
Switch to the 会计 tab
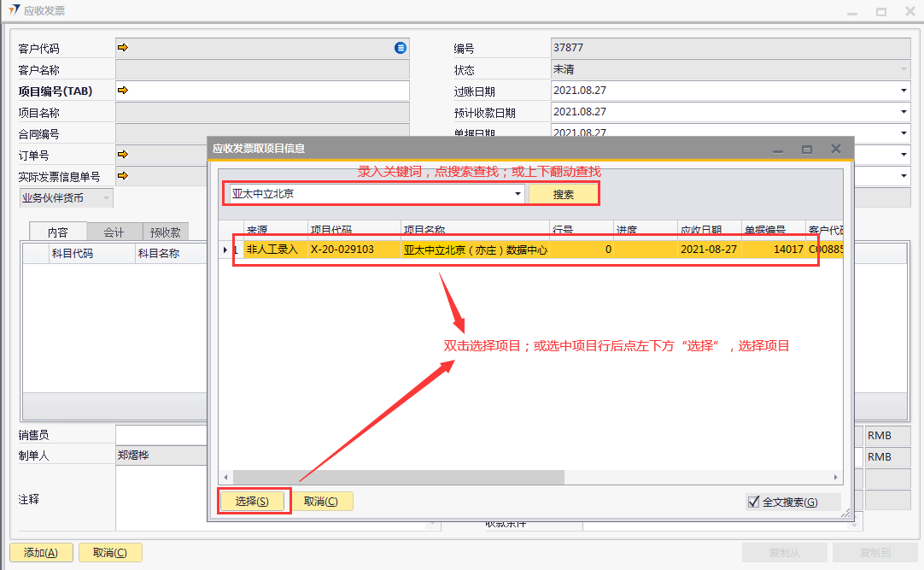[x=114, y=232]
